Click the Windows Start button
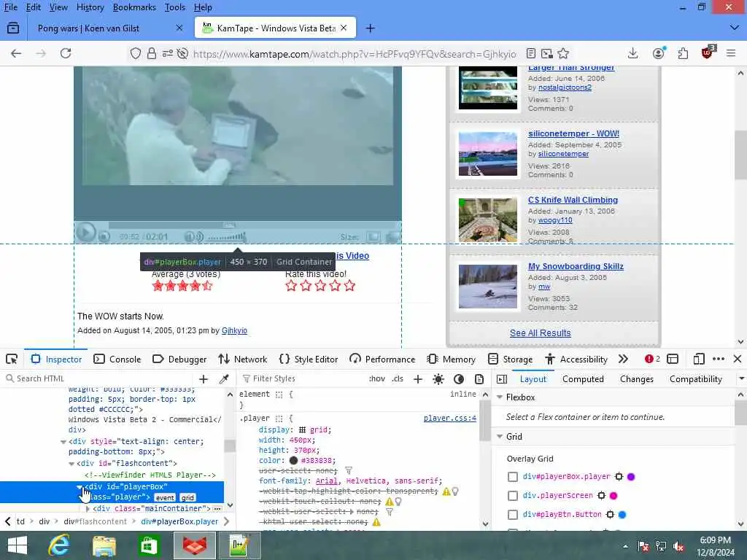 coord(18,545)
